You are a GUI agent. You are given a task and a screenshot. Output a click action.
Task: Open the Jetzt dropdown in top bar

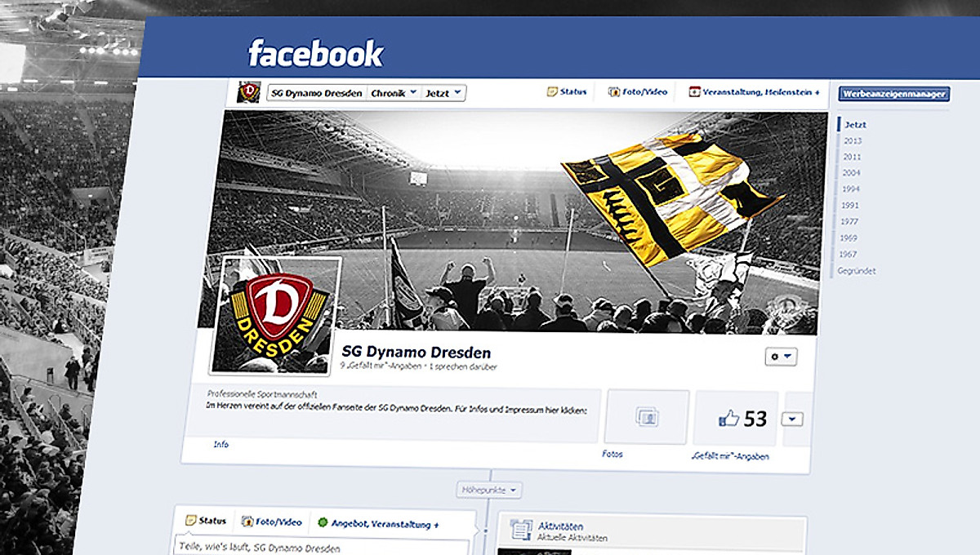pos(443,93)
